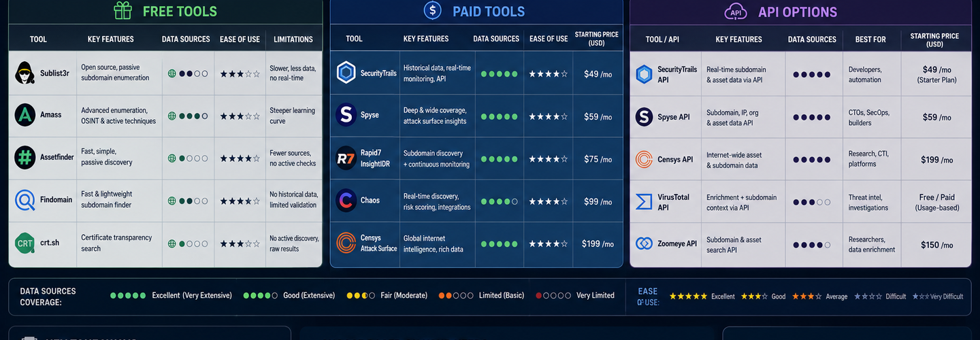This screenshot has height=340, width=980.
Task: Click the Assetfinder hashtag logo
Action: [x=24, y=157]
